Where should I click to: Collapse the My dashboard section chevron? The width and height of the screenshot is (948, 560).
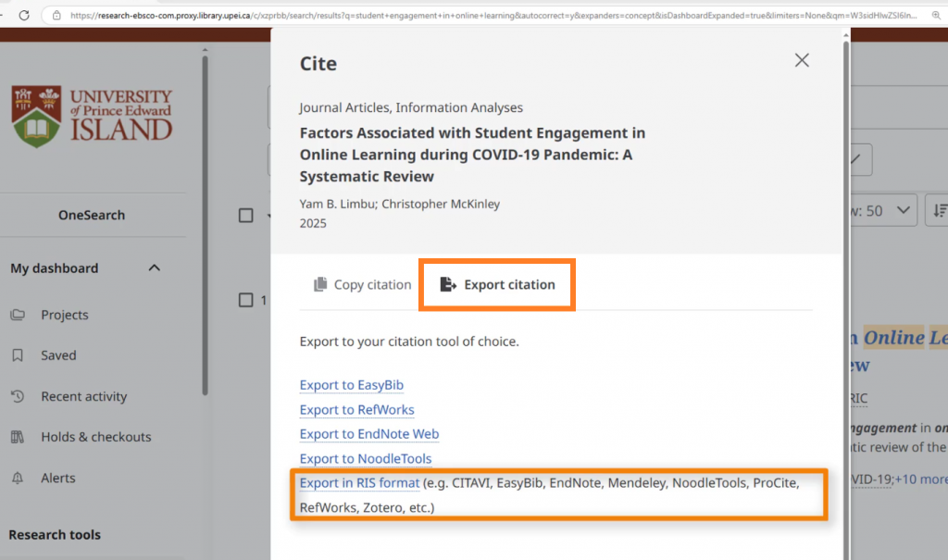coord(155,268)
